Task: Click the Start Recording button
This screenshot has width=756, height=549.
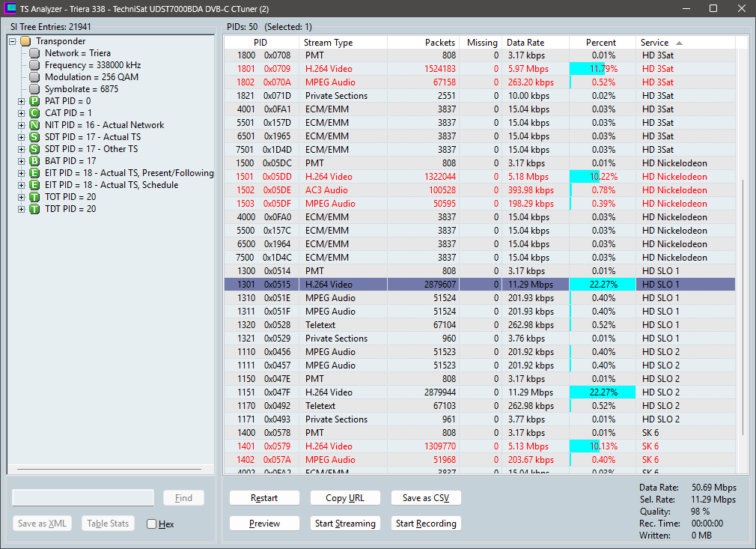Action: coord(426,524)
